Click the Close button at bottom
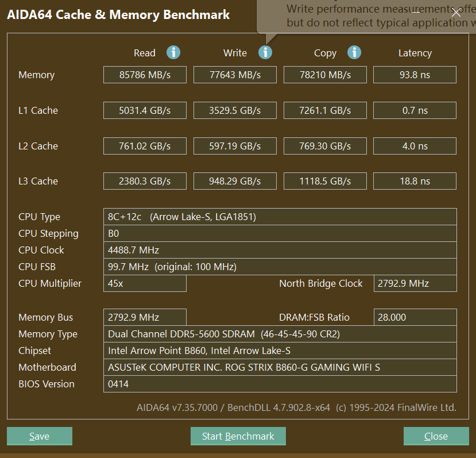476x458 pixels. pyautogui.click(x=436, y=436)
